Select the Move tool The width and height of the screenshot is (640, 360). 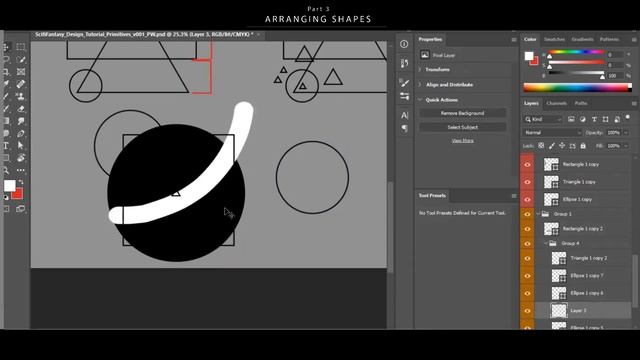point(6,47)
